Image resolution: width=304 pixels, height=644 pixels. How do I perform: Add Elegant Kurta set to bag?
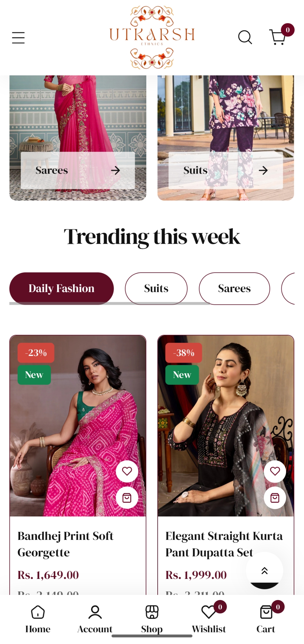coord(275,498)
